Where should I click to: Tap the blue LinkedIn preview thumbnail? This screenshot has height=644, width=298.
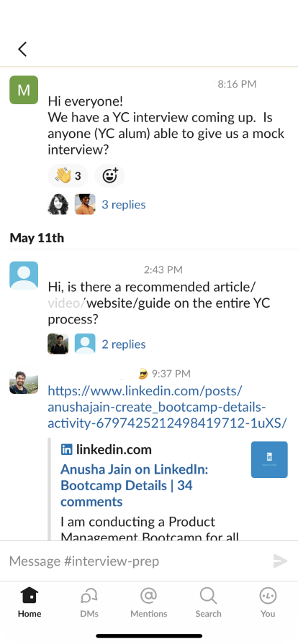pyautogui.click(x=269, y=459)
